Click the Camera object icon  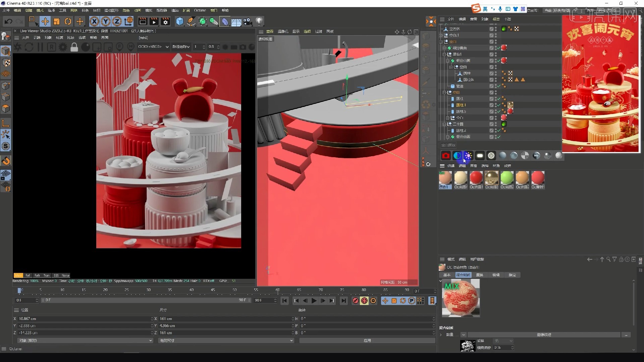coord(248,21)
